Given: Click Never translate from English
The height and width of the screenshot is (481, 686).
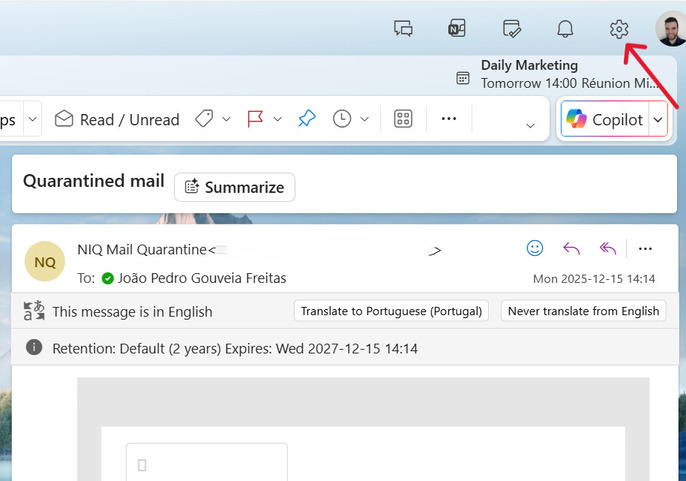Looking at the screenshot, I should (x=583, y=311).
